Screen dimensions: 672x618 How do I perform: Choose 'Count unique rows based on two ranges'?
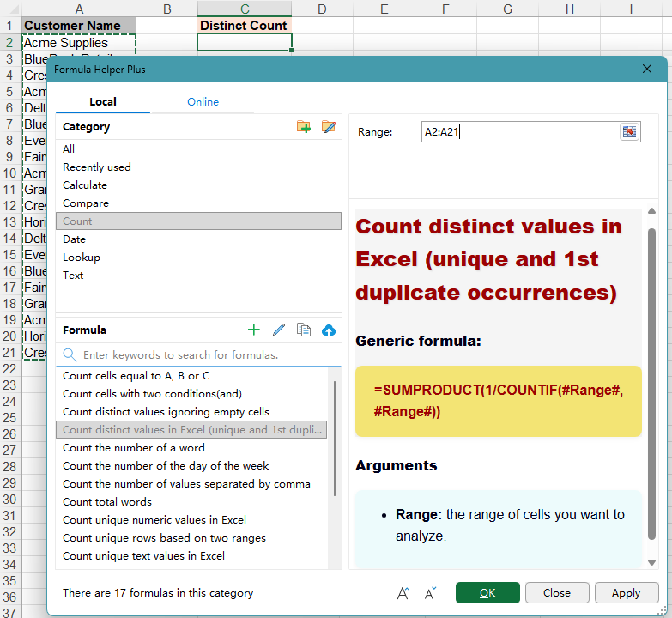pos(191,538)
